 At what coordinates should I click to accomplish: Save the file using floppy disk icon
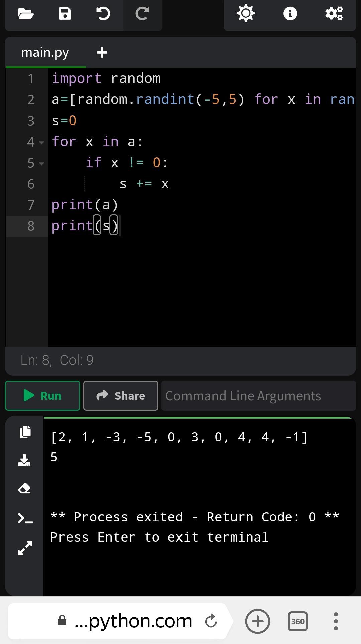point(65,14)
